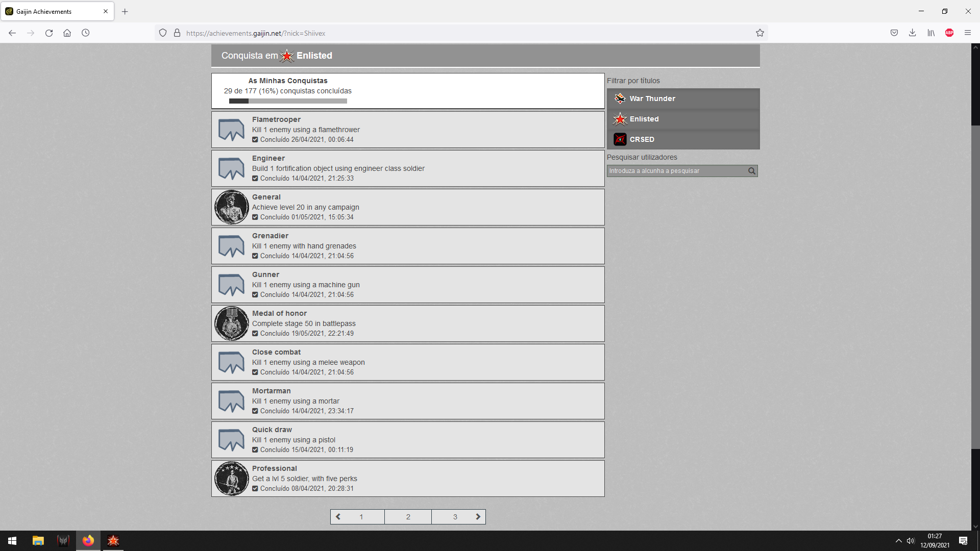980x551 pixels.
Task: Click the achievements completion progress bar
Action: (x=288, y=101)
